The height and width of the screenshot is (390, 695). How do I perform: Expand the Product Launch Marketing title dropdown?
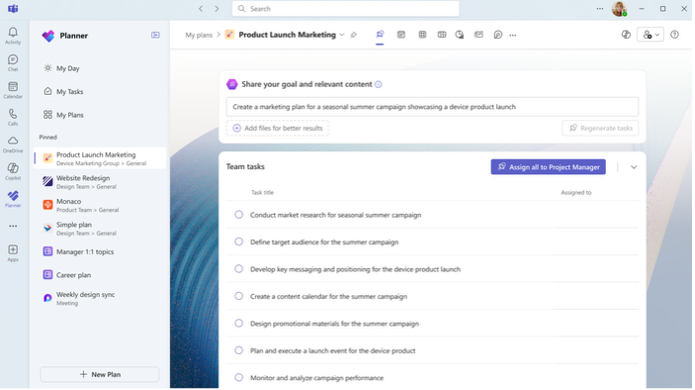(342, 35)
